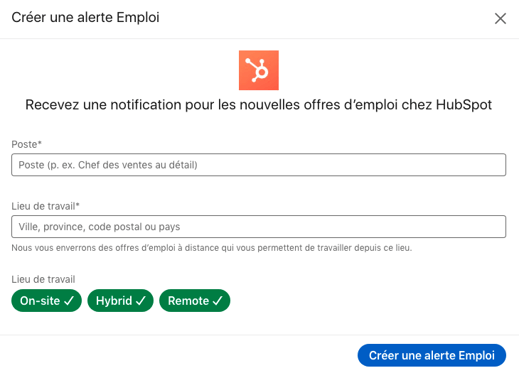Focus the Ville, province, code postal field
The height and width of the screenshot is (373, 519).
tap(259, 227)
